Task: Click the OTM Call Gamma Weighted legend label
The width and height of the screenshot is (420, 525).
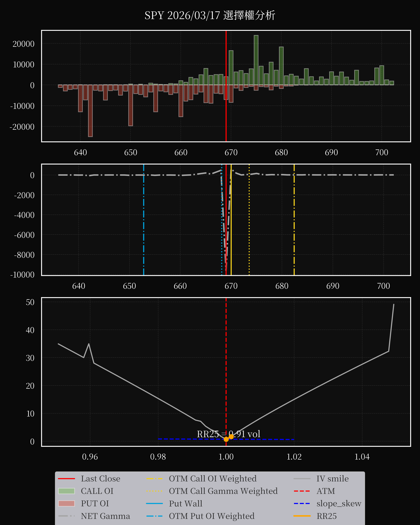Action: tap(223, 491)
